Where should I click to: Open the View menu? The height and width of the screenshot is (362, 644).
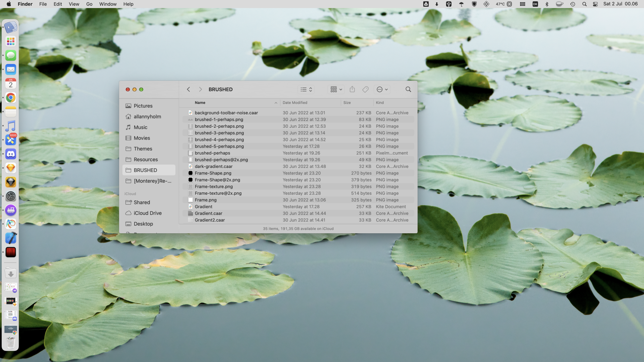pyautogui.click(x=74, y=4)
